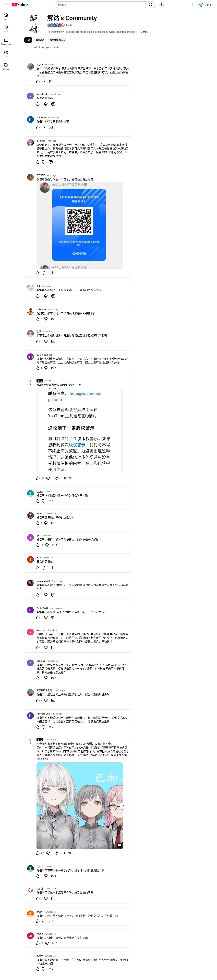Open History in the sidebar
Screen dimensions: 217x980
pos(6,66)
